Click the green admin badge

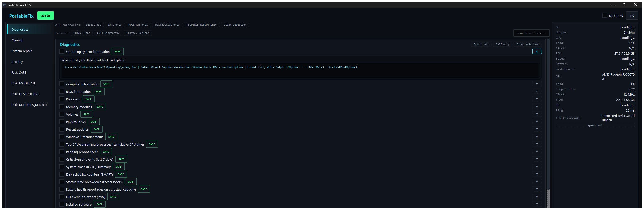tap(46, 16)
